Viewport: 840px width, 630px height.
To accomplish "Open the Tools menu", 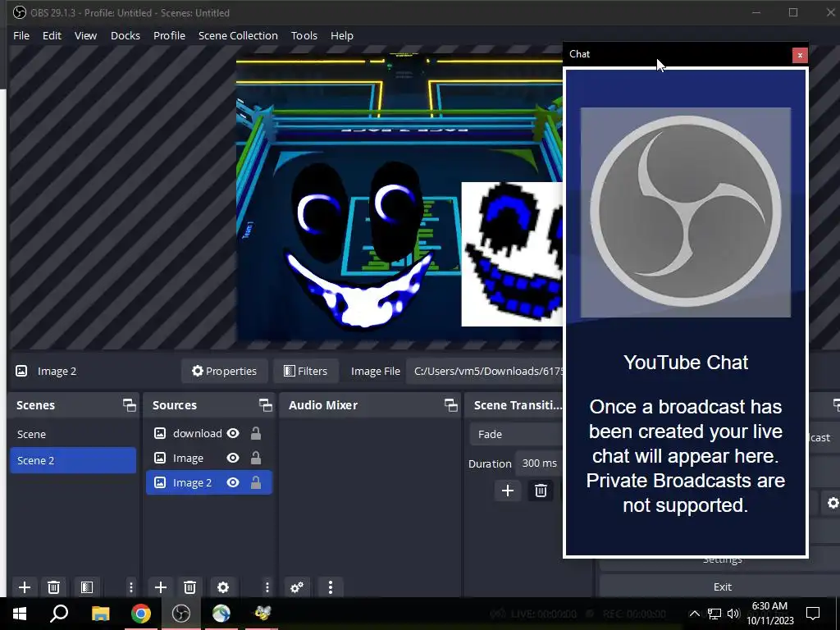I will [x=304, y=35].
